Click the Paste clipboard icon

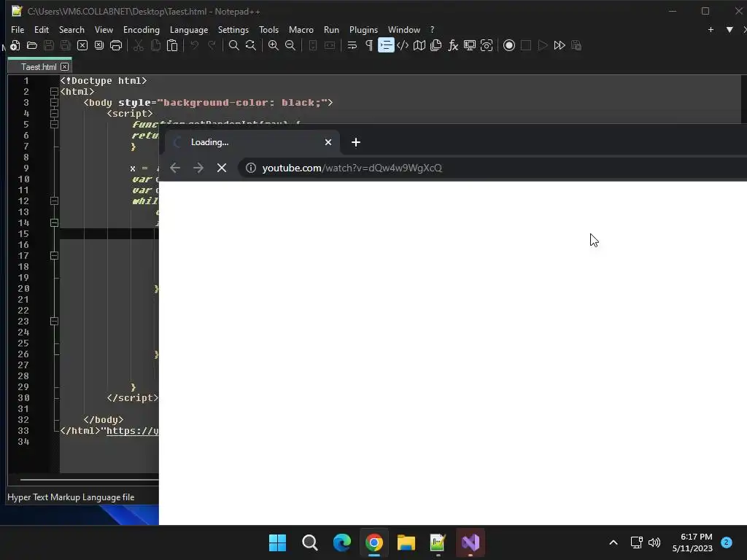(172, 45)
